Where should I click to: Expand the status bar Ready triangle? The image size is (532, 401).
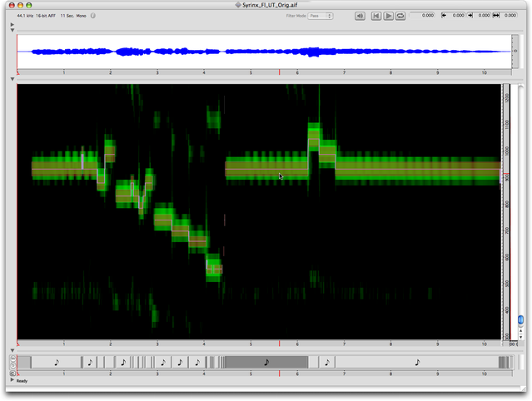pyautogui.click(x=12, y=380)
